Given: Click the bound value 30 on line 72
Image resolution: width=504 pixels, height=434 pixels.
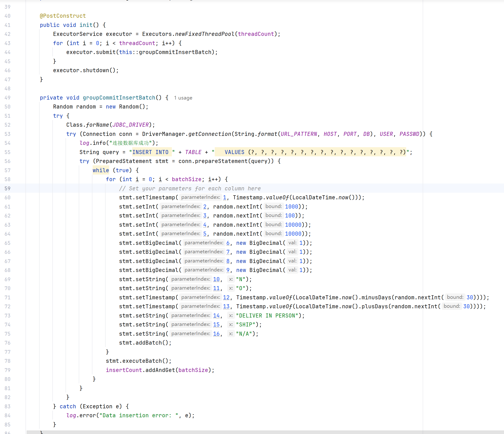Looking at the screenshot, I should [466, 306].
